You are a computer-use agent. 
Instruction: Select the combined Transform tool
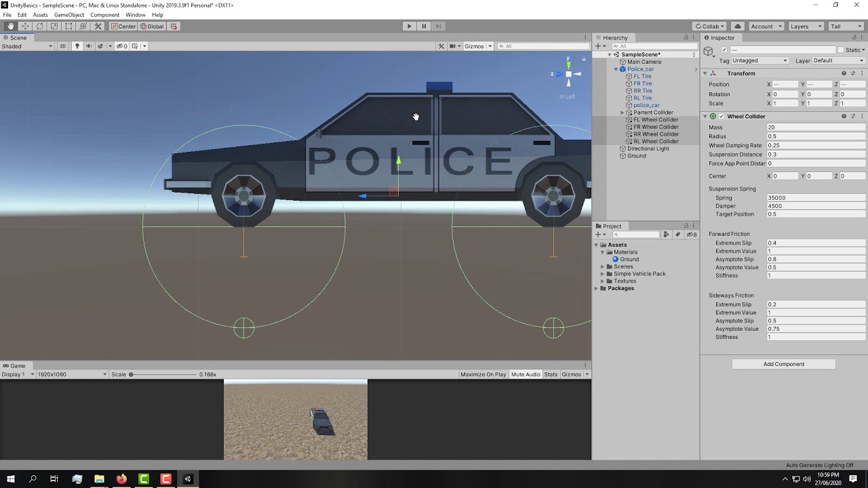83,26
